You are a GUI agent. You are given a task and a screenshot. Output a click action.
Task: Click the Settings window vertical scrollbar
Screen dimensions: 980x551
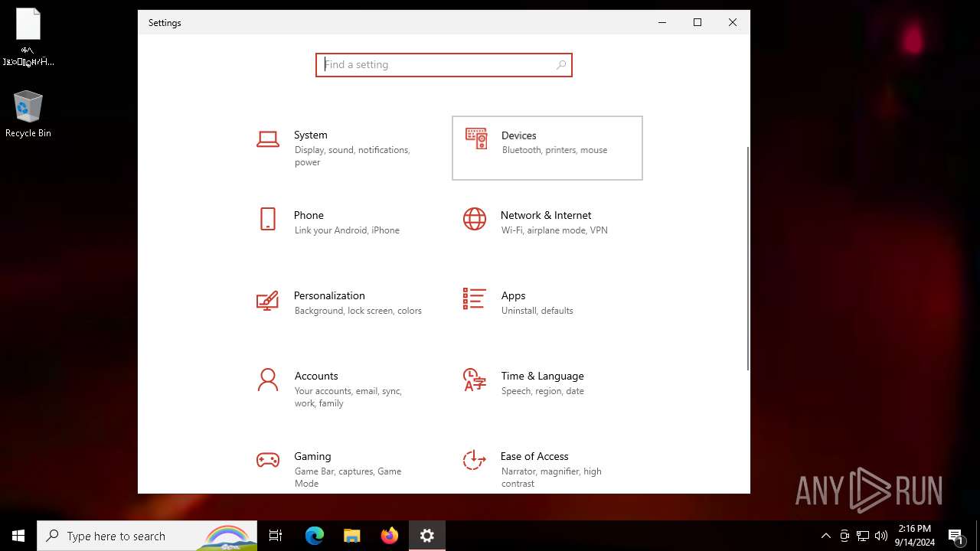click(x=747, y=259)
